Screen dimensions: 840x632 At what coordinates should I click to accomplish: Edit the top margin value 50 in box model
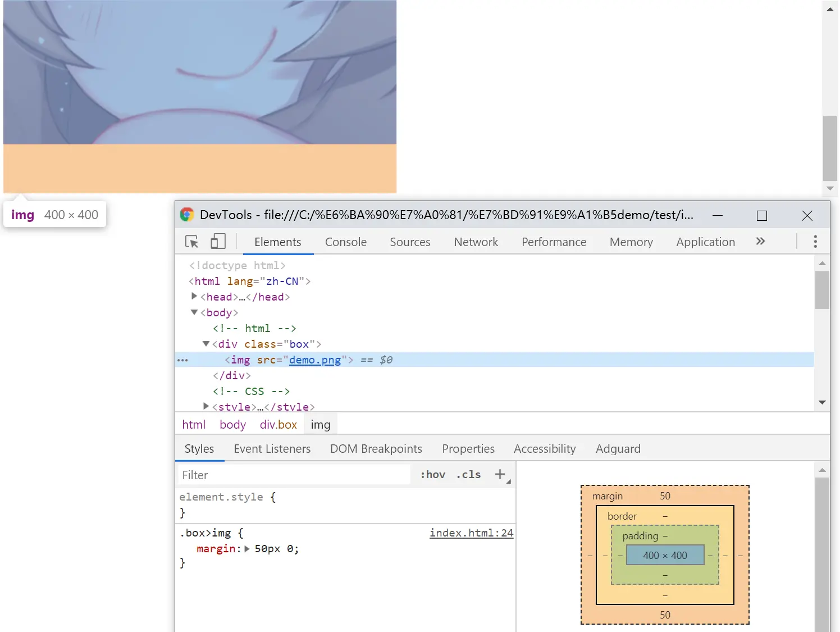(665, 496)
